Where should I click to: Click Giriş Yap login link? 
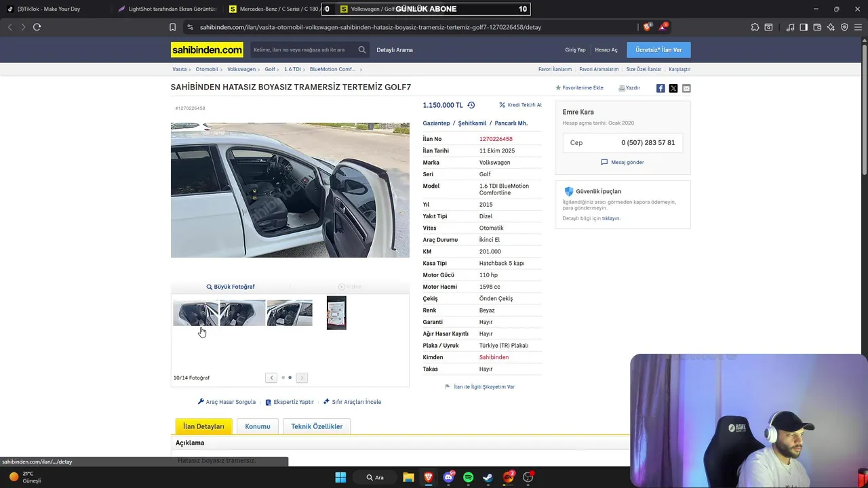[x=575, y=50]
